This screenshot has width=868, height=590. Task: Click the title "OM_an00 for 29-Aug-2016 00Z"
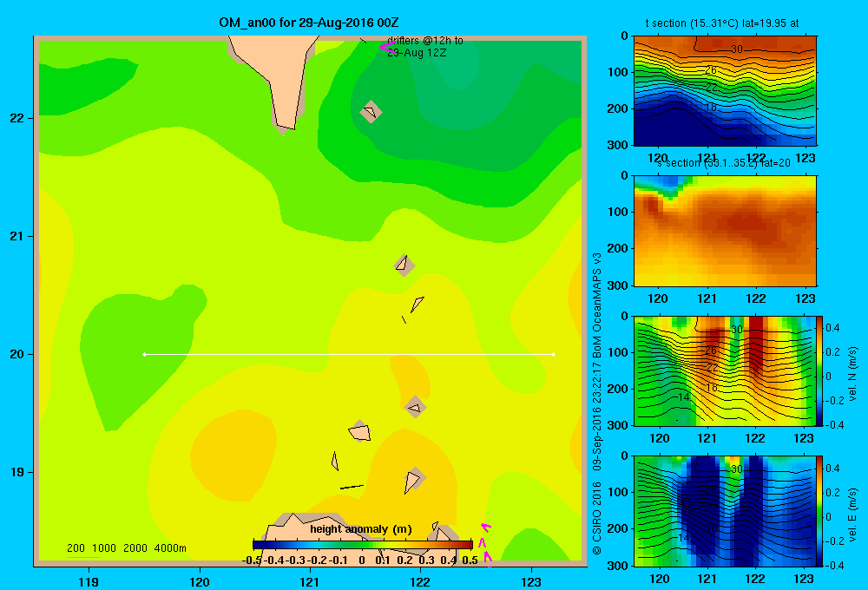click(x=309, y=23)
